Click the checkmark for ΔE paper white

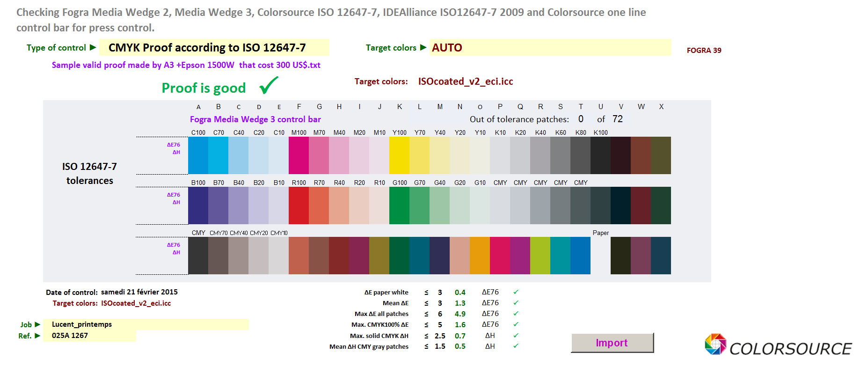point(516,292)
